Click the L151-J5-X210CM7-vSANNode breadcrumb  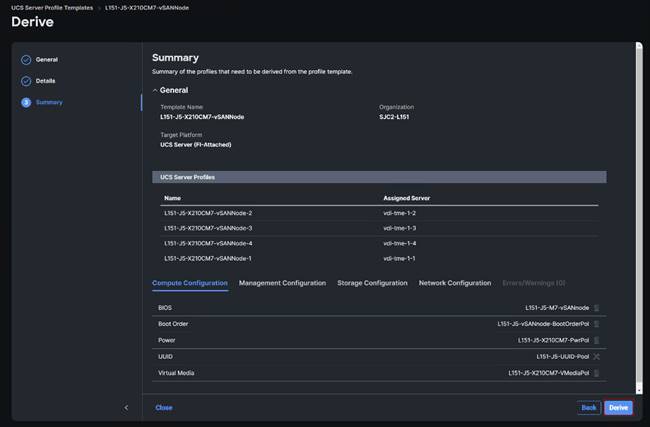pyautogui.click(x=147, y=7)
